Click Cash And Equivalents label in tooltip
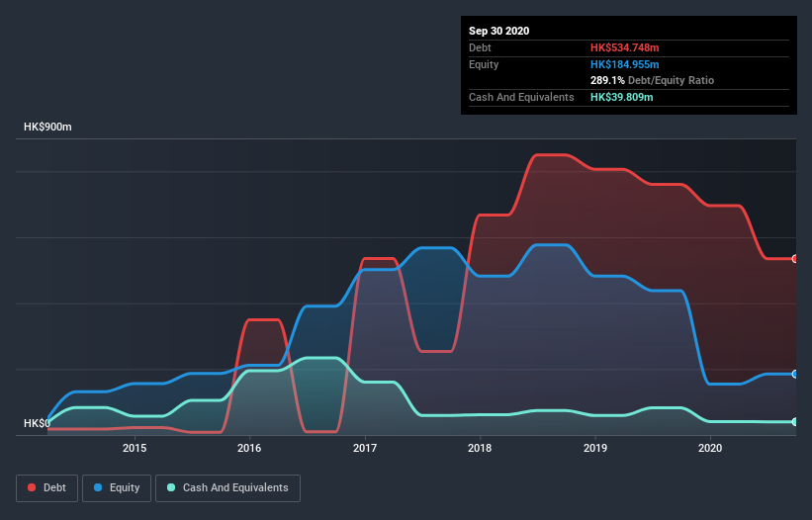The image size is (812, 520). 521,97
